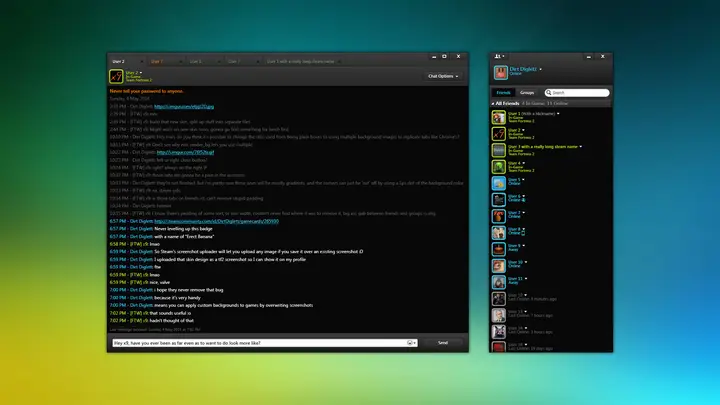720x405 pixels.
Task: Click the magnifier icon in the Search field
Action: coord(548,93)
